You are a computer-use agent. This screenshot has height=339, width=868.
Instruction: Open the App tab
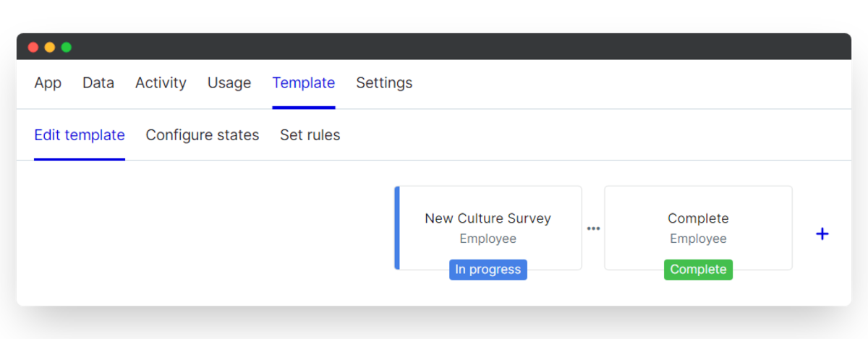[x=48, y=83]
